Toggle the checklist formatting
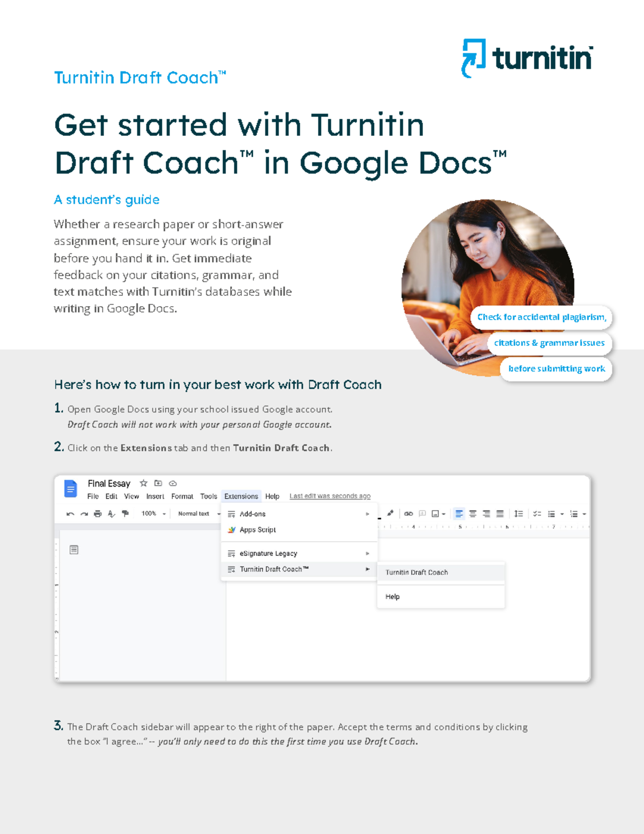This screenshot has height=834, width=644. click(537, 513)
